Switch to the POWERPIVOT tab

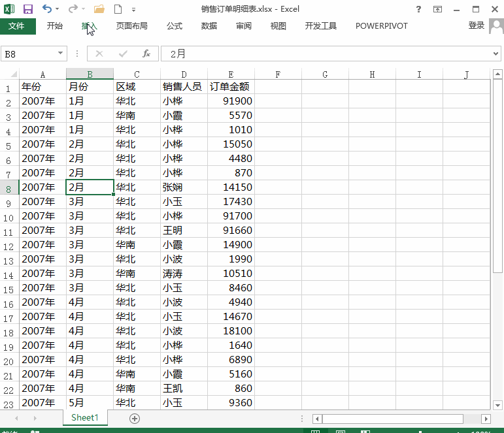coord(382,26)
